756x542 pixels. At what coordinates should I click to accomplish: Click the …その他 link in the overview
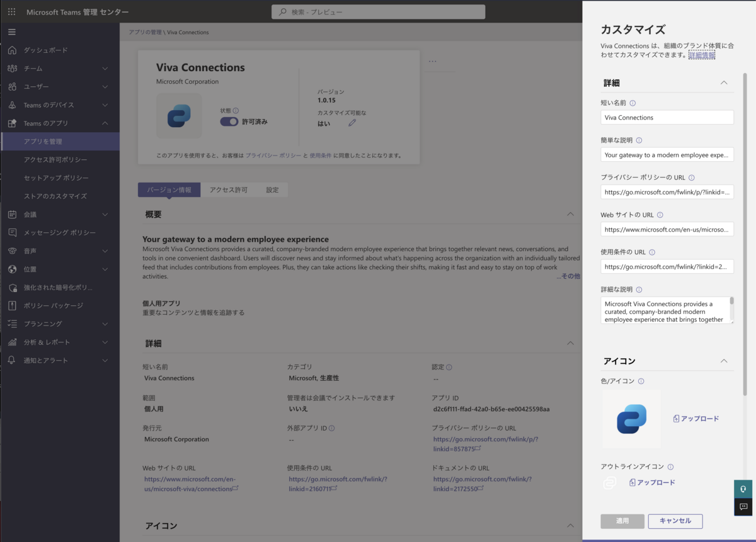tap(568, 276)
